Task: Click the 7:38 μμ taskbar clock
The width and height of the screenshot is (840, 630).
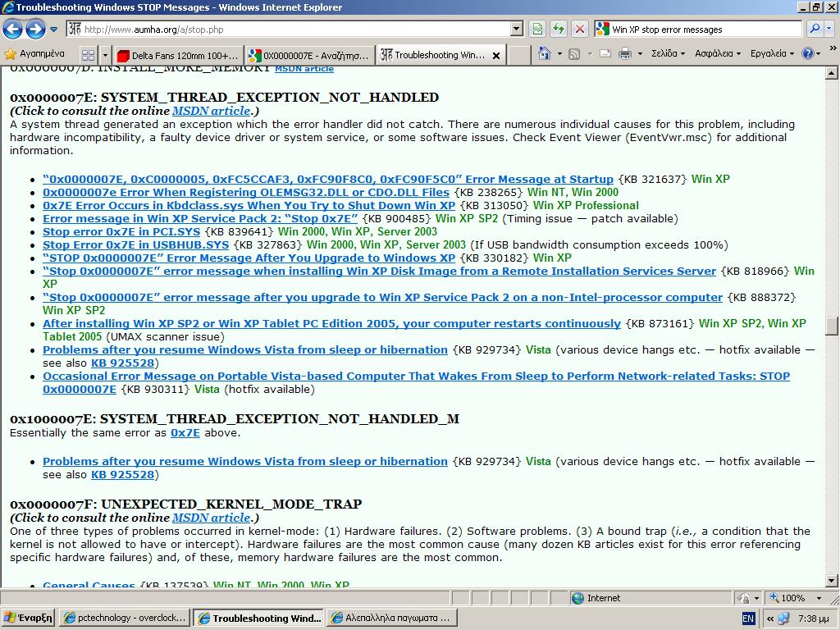Action: coord(813,619)
